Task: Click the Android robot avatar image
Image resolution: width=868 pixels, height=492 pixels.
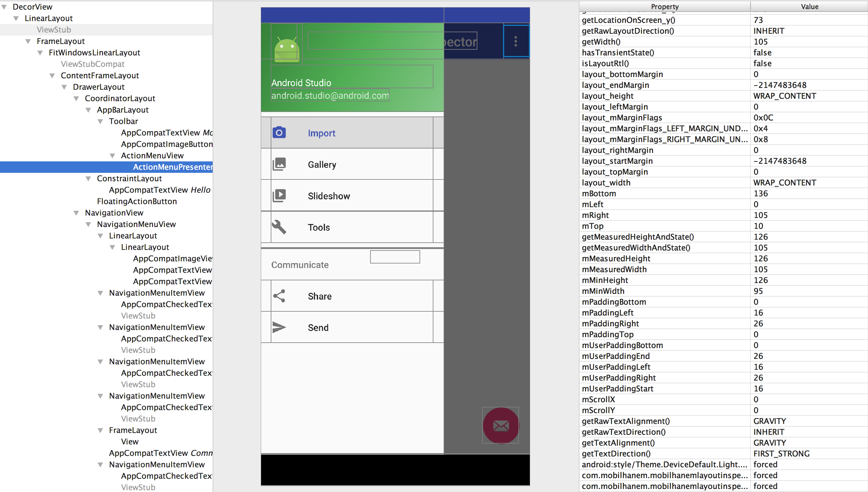Action: (x=287, y=50)
